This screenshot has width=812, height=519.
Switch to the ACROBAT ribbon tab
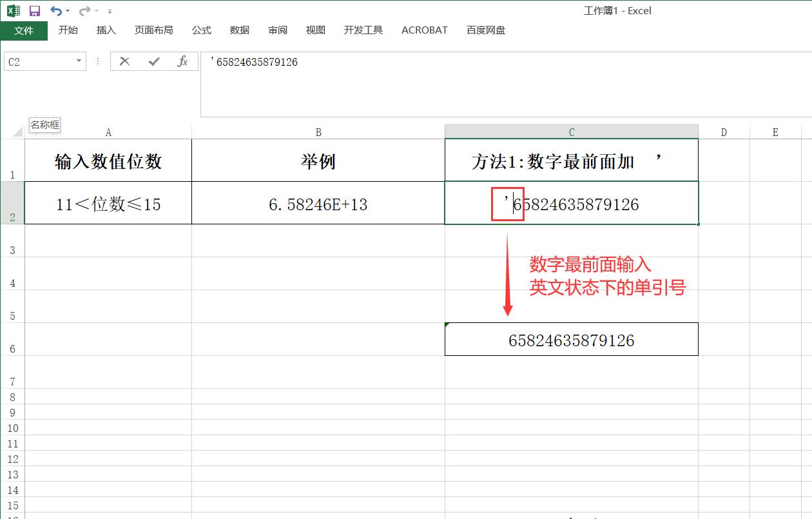coord(425,30)
